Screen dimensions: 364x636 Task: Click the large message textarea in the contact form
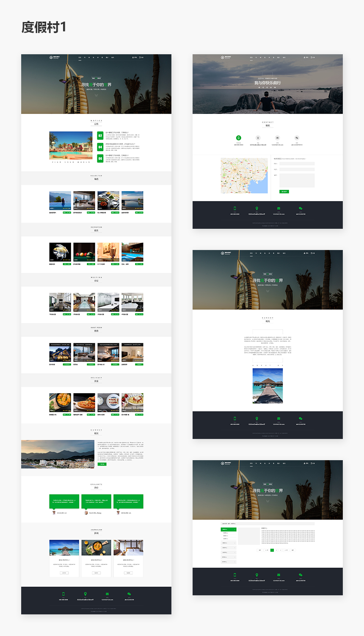pyautogui.click(x=297, y=180)
